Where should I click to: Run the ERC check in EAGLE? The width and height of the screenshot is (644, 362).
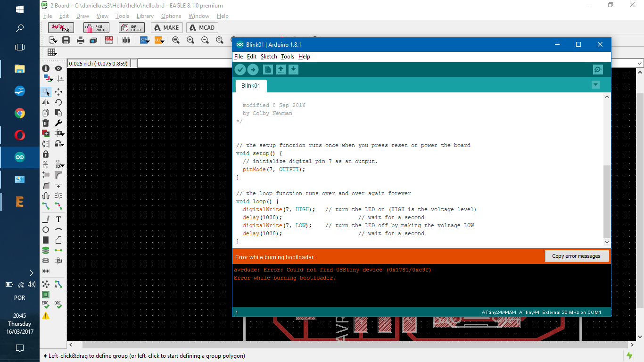click(46, 305)
